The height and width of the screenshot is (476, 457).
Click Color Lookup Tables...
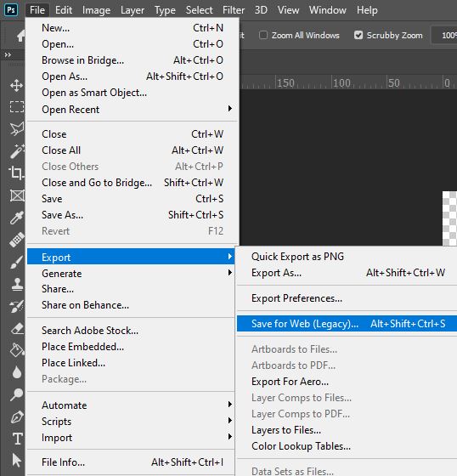coord(347,446)
